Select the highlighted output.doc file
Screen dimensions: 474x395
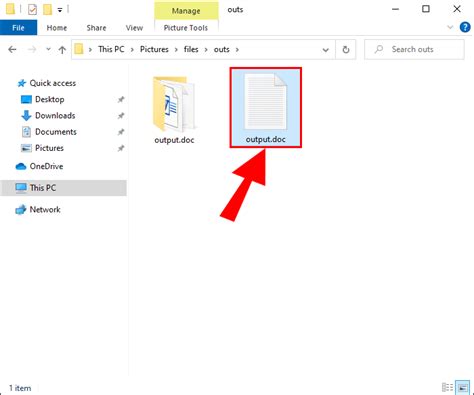[x=266, y=107]
